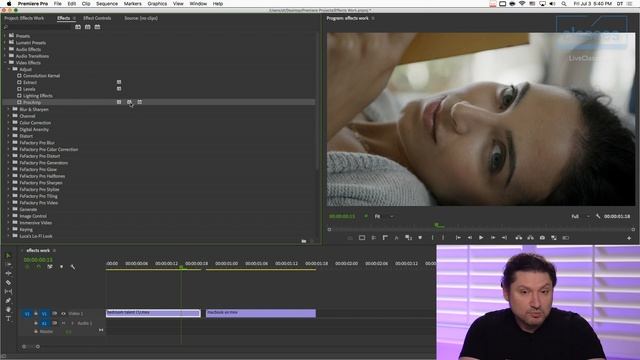This screenshot has height=360, width=640.
Task: Open Program monitor settings wrench
Action: (x=598, y=216)
